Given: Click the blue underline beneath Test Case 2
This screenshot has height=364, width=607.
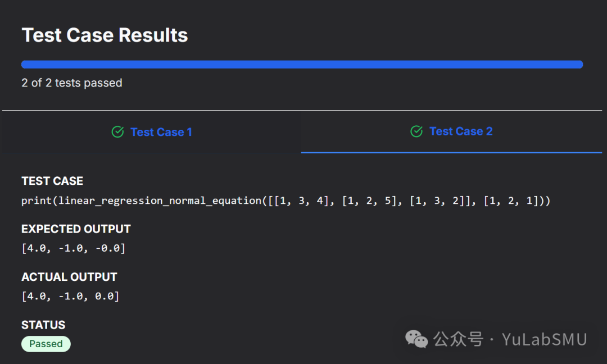Looking at the screenshot, I should (x=451, y=152).
